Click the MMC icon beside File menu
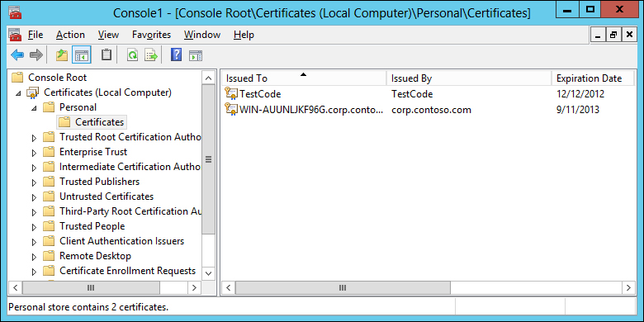The width and height of the screenshot is (644, 322). 15,35
